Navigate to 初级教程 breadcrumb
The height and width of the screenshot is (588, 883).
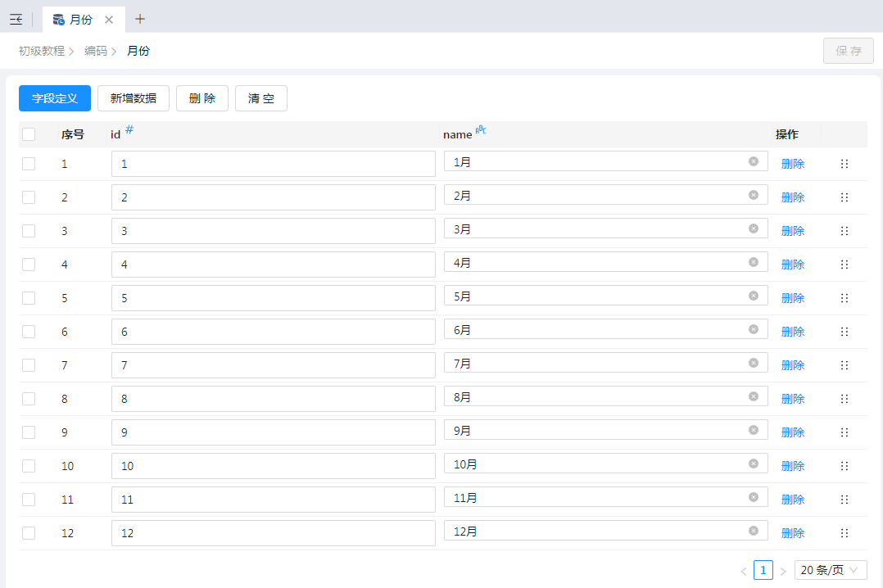point(41,51)
